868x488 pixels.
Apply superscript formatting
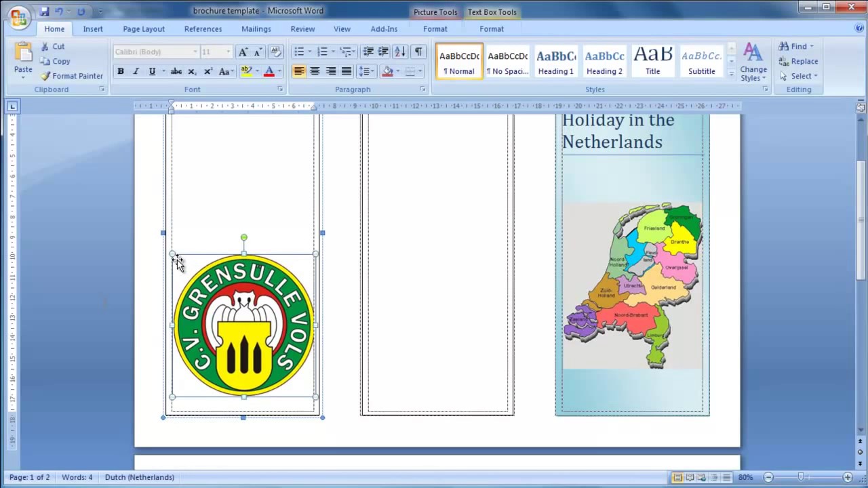(x=208, y=71)
